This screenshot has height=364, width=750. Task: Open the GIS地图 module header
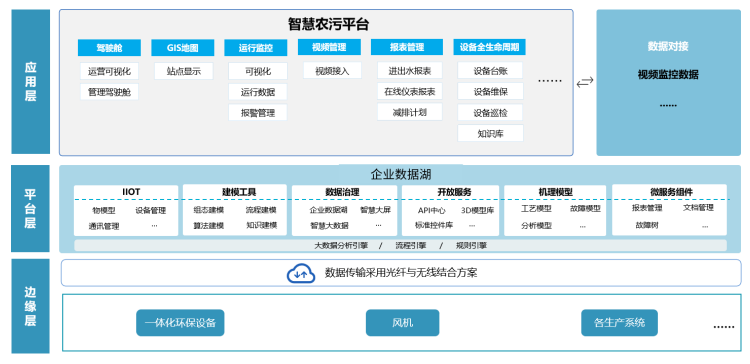pos(183,47)
